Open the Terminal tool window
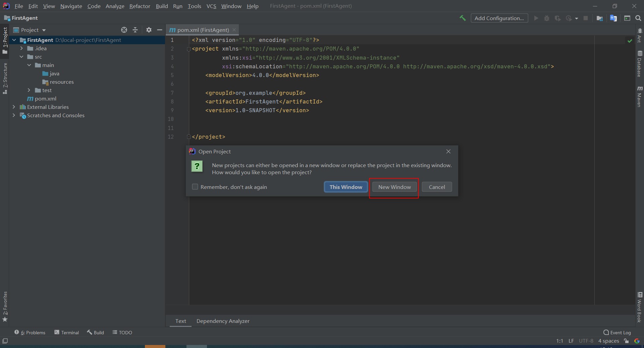644x348 pixels. click(x=67, y=332)
